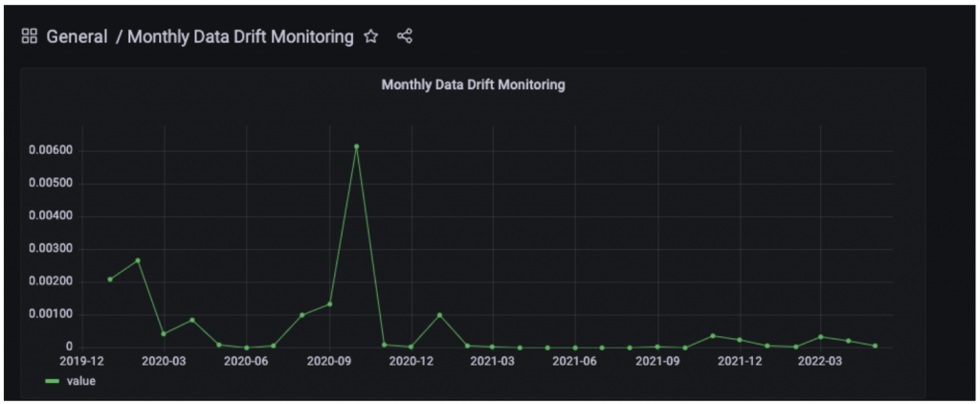This screenshot has height=404, width=980.
Task: Open the share dashboard icon
Action: tap(404, 37)
